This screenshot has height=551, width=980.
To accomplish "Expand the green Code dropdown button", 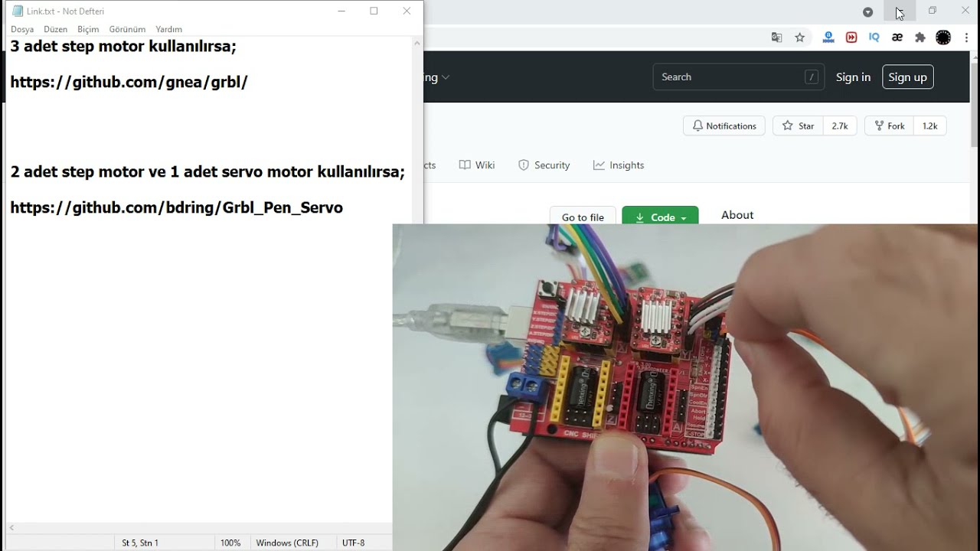I will coord(660,215).
